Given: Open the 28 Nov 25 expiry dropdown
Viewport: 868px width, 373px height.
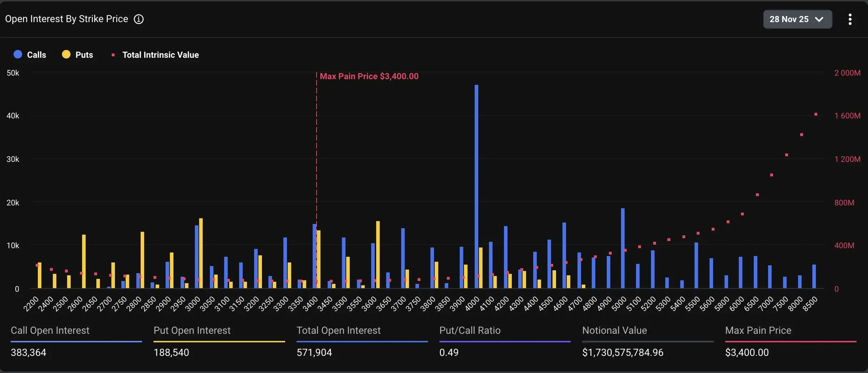Looking at the screenshot, I should [798, 19].
